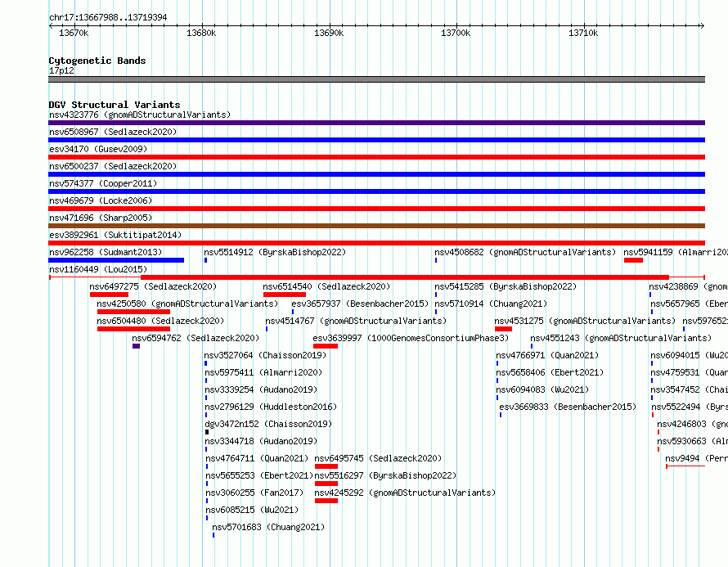Open nsv4508682 (gnomADStructuralVariants) label
728x567 pixels.
[525, 252]
